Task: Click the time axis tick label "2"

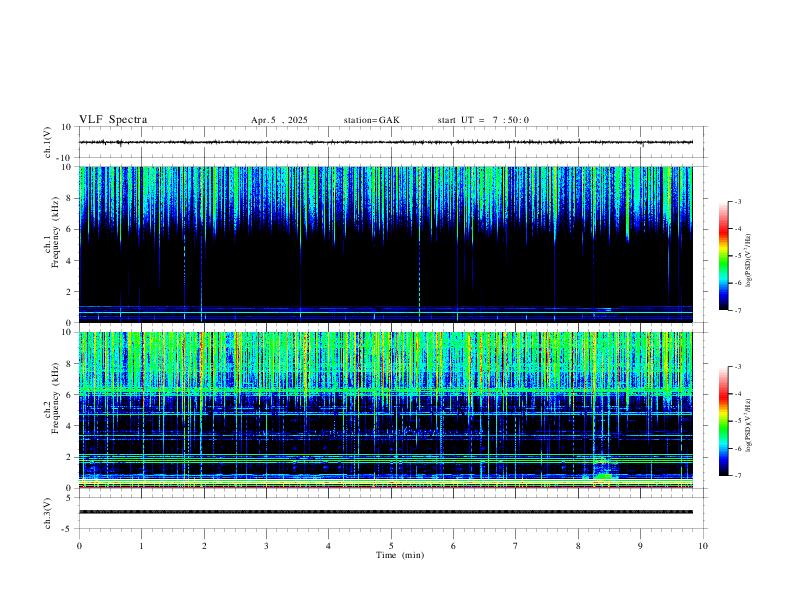Action: (204, 546)
